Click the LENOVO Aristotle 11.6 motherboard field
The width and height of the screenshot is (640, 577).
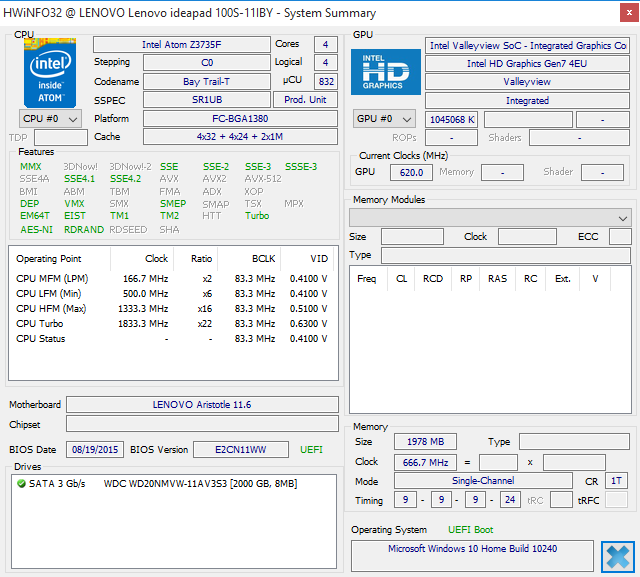201,405
